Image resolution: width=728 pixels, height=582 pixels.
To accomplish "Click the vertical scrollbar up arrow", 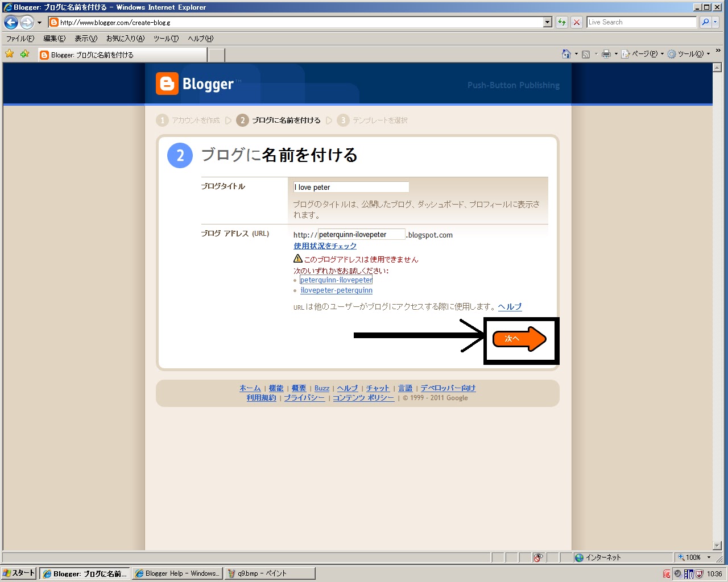I will 717,68.
